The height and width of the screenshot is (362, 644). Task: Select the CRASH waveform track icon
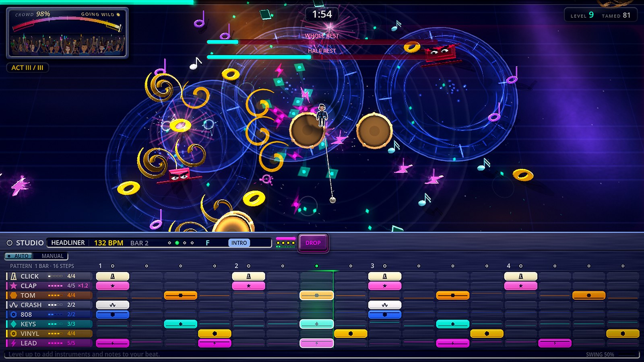[x=14, y=305]
